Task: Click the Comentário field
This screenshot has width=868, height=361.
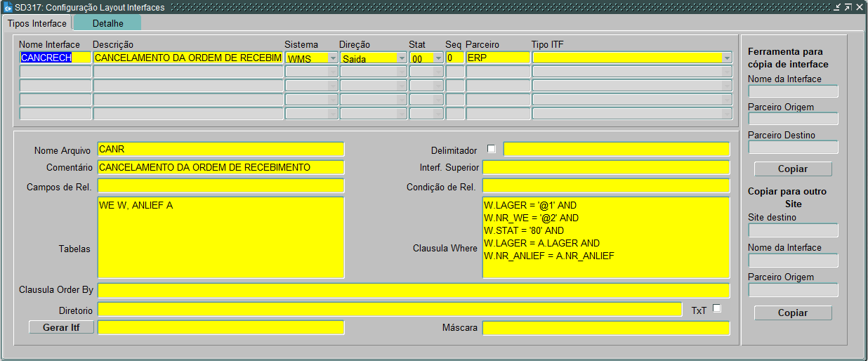Action: click(x=221, y=167)
